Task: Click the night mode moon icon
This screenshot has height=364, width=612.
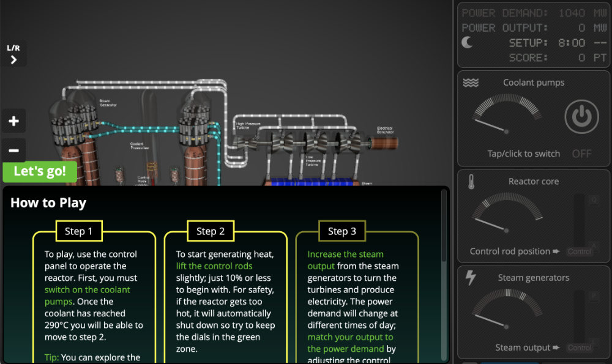Action: point(467,43)
